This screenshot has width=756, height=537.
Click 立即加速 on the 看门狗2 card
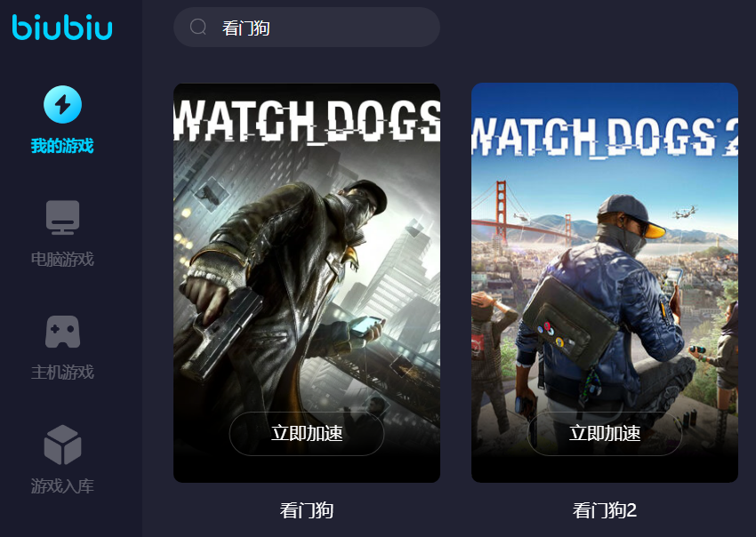[605, 433]
